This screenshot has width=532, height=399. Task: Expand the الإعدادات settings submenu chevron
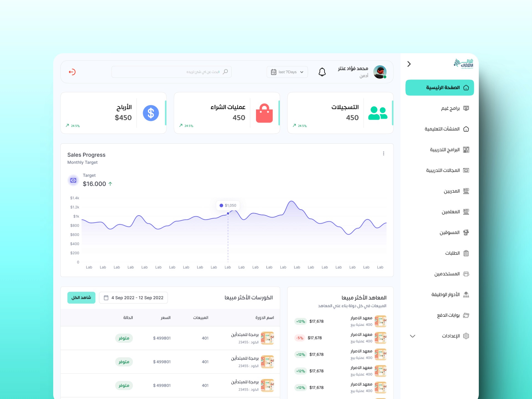coord(413,336)
